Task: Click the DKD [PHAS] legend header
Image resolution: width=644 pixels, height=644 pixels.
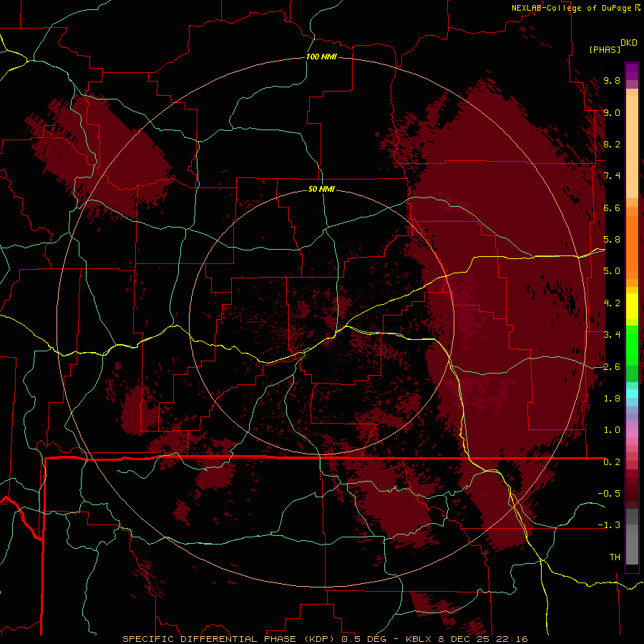Action: coord(613,46)
